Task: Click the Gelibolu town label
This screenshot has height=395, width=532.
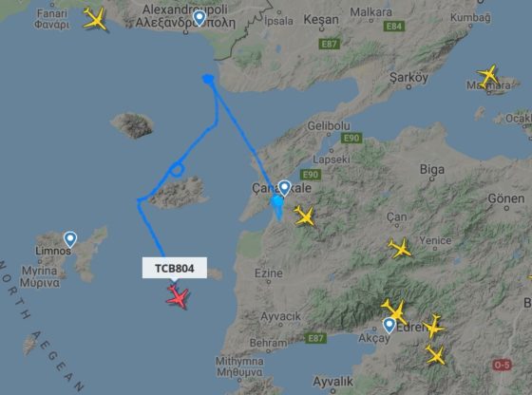Action: tap(329, 126)
